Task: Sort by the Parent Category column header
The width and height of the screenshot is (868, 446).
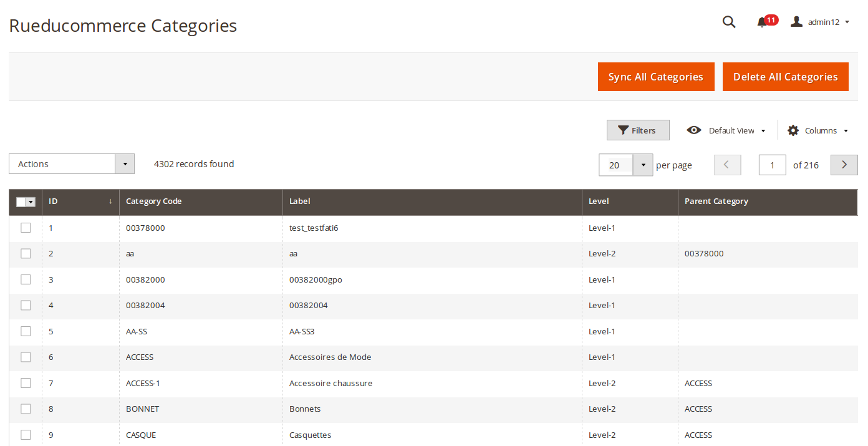Action: [768, 201]
